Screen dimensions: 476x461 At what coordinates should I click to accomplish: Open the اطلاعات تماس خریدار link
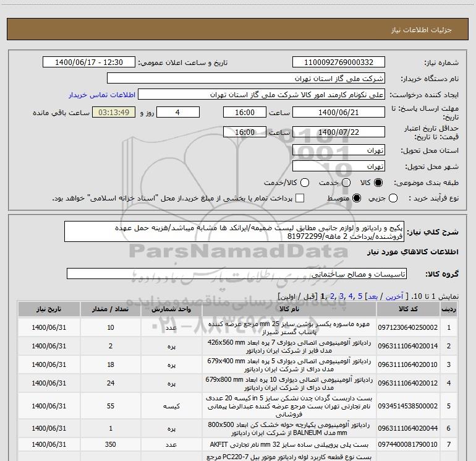tap(102, 95)
